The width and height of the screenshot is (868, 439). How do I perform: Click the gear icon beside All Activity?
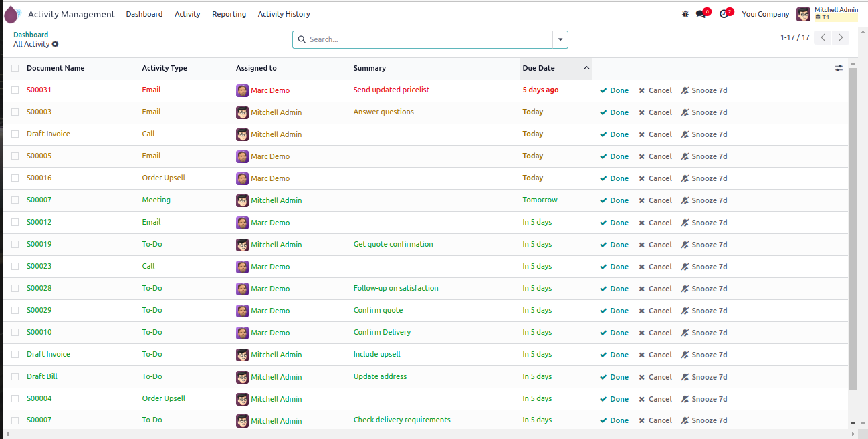pyautogui.click(x=56, y=44)
